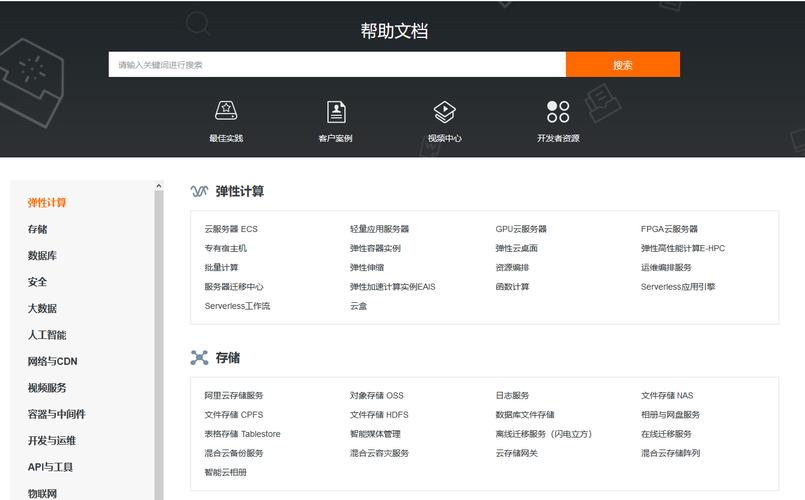Select 开发与运维 in the sidebar
The height and width of the screenshot is (500, 805).
(x=51, y=440)
